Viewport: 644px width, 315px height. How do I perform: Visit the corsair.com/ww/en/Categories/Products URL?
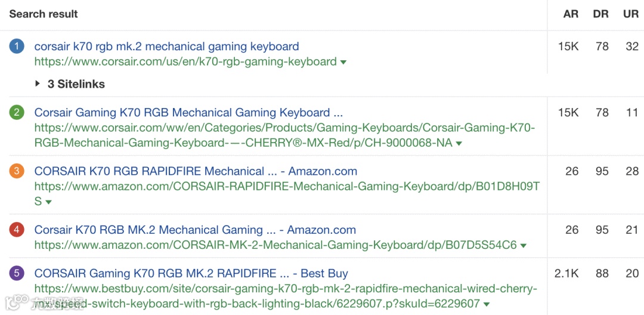(x=284, y=135)
